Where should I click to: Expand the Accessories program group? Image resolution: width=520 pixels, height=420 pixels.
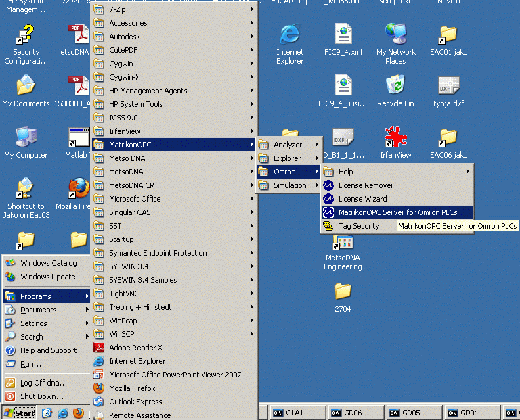pyautogui.click(x=174, y=23)
